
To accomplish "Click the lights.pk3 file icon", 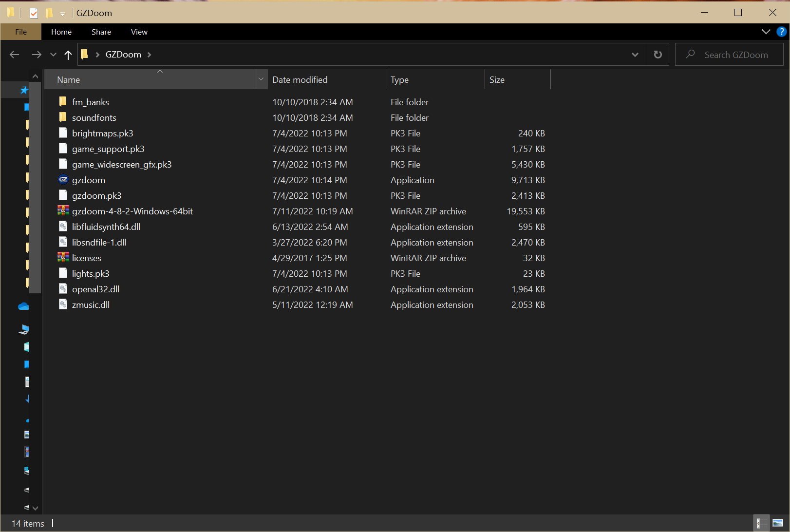I will point(63,273).
